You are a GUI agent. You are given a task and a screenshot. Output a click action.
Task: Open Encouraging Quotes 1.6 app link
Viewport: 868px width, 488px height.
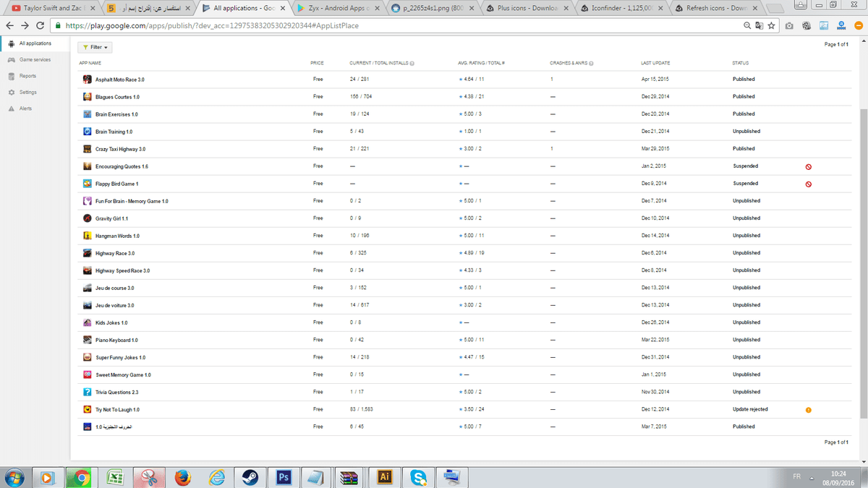(x=122, y=166)
